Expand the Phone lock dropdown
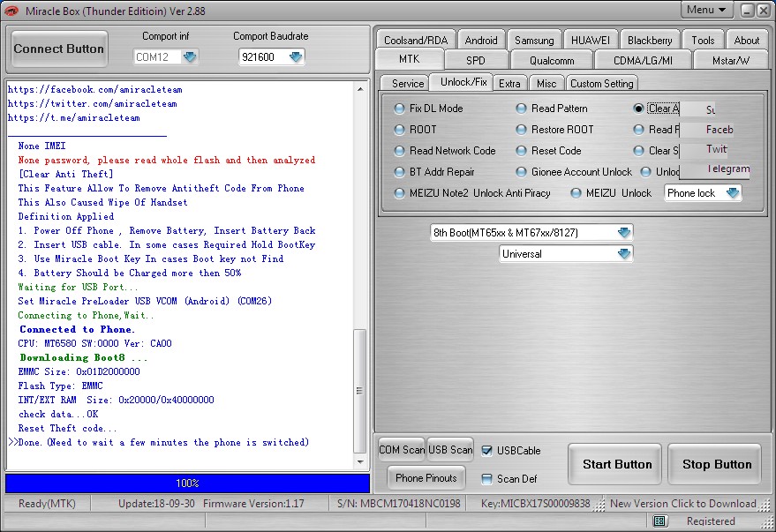The width and height of the screenshot is (776, 532). coord(733,193)
